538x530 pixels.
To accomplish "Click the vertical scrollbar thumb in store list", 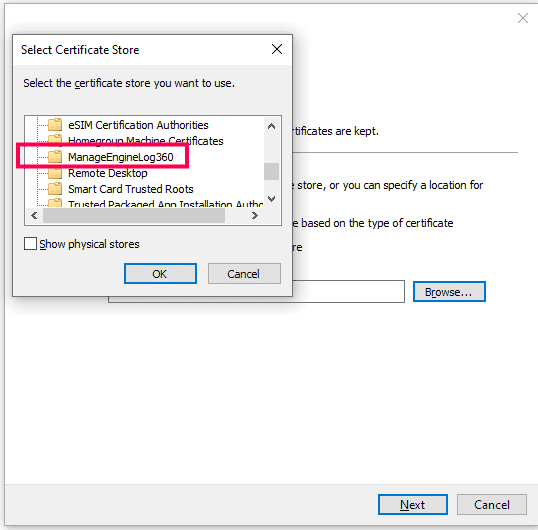I will pyautogui.click(x=271, y=171).
